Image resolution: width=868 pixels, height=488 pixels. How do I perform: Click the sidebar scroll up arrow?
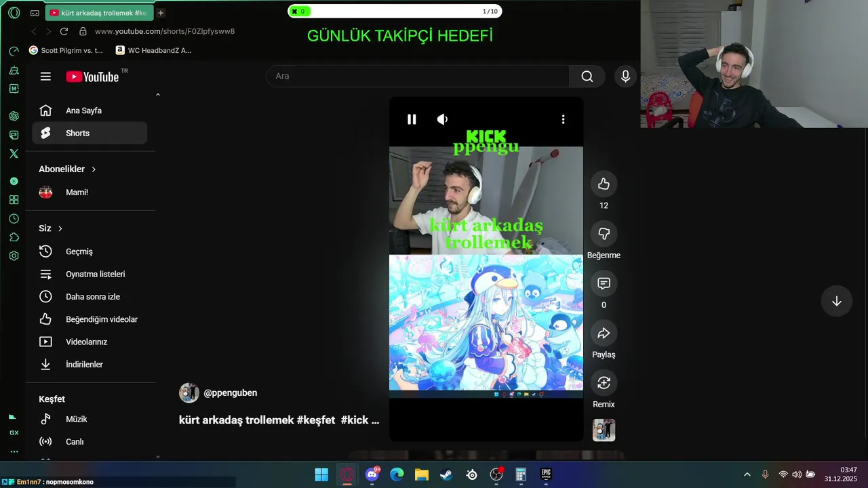158,95
